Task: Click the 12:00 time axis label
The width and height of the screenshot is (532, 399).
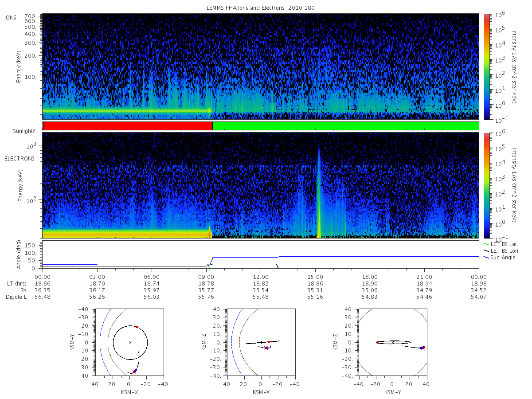Action: click(261, 275)
